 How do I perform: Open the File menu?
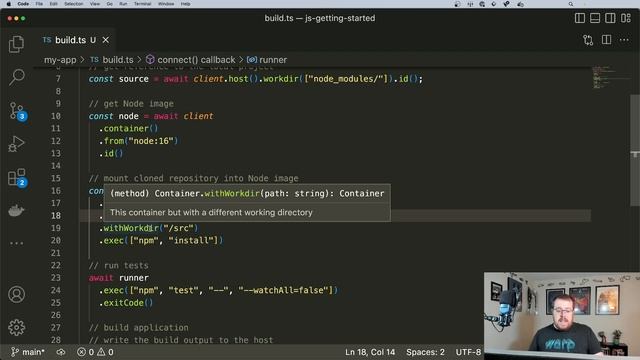point(39,4)
